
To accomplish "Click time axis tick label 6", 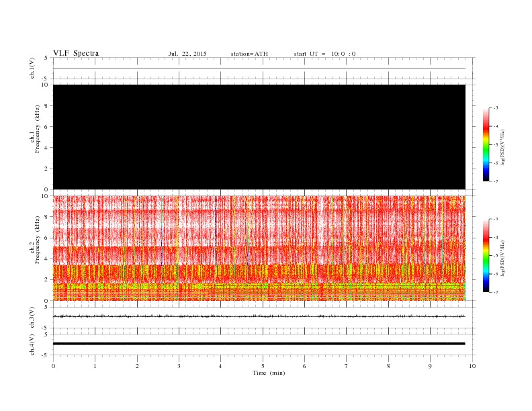I will click(x=304, y=366).
